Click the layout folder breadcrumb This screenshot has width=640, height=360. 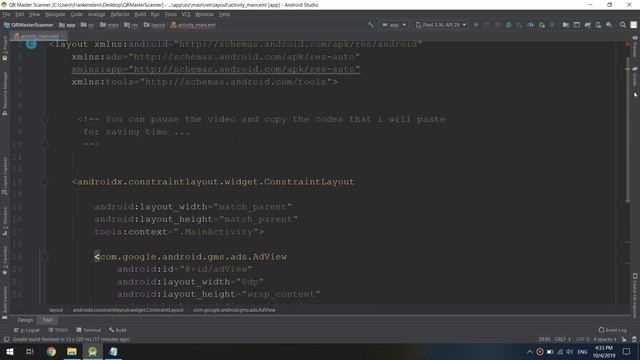[x=154, y=25]
